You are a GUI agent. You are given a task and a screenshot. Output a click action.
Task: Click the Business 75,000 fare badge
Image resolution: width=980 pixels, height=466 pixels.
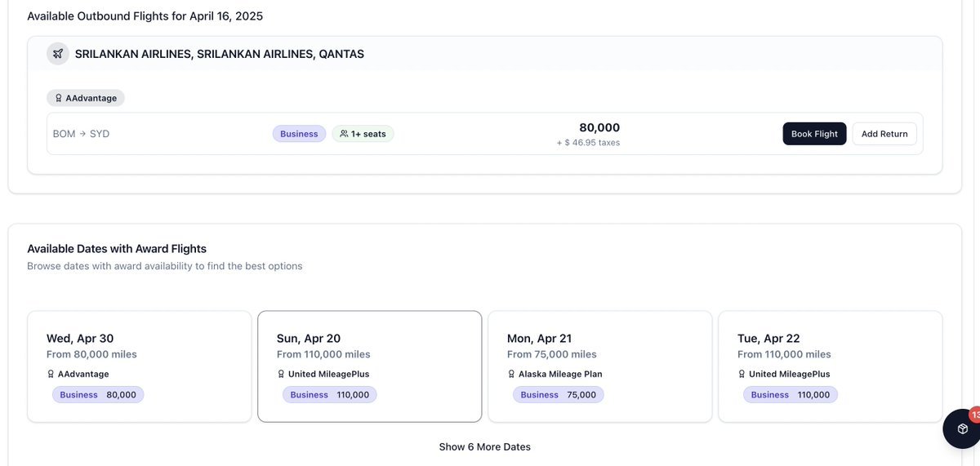559,395
